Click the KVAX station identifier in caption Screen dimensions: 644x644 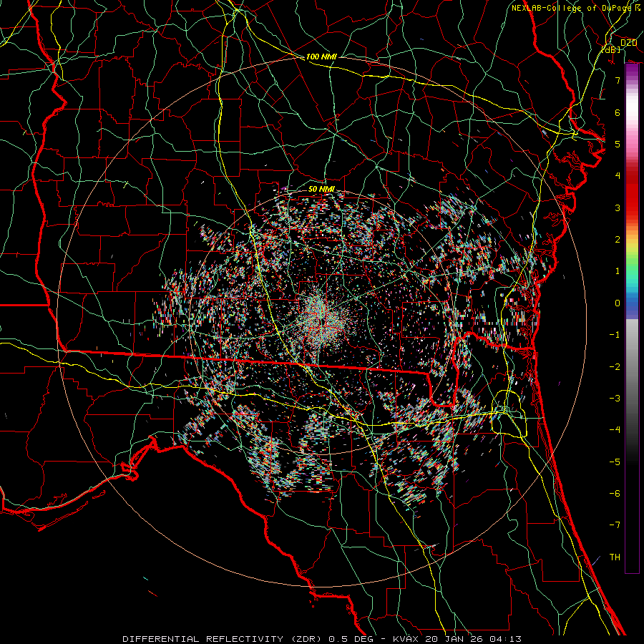(x=406, y=639)
